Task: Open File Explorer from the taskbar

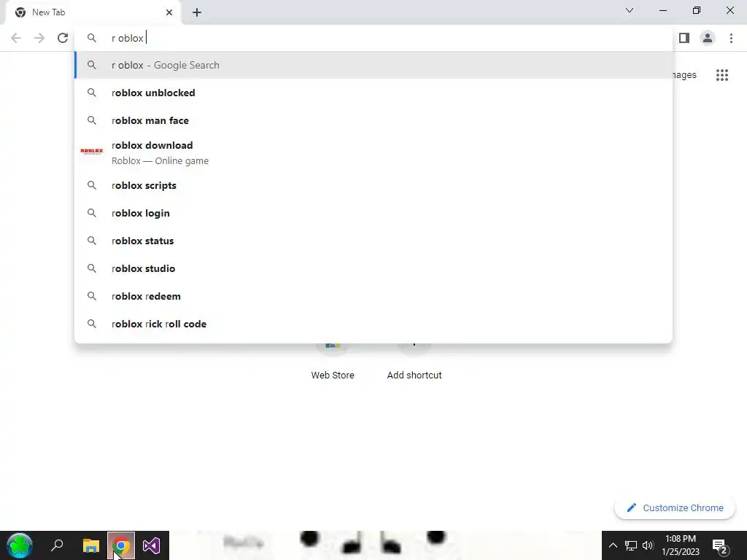Action: (91, 545)
